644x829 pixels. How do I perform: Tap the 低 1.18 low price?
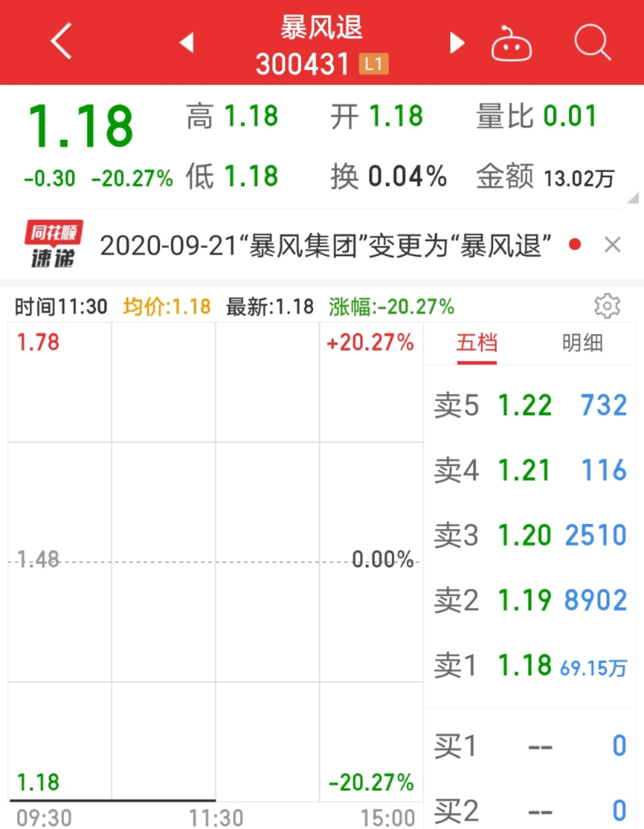232,177
